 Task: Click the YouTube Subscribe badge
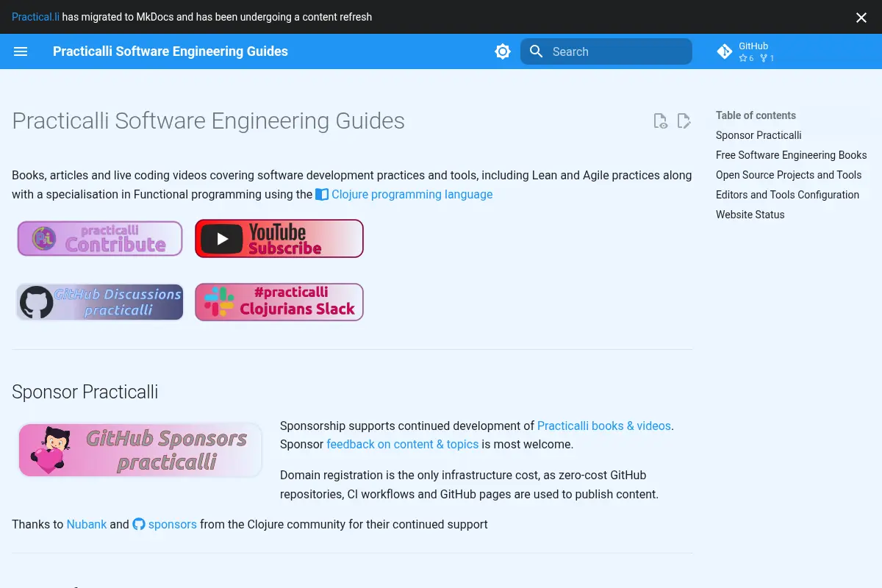[279, 239]
